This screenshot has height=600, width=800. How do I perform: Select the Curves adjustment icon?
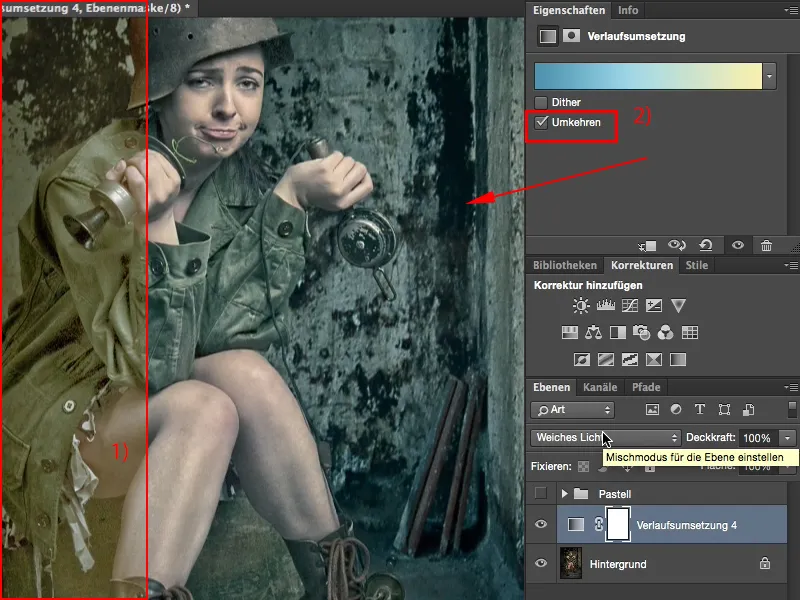(629, 305)
